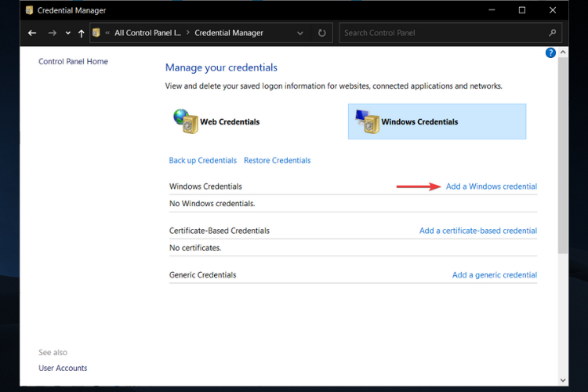
Task: Open Back up Credentials
Action: point(202,161)
